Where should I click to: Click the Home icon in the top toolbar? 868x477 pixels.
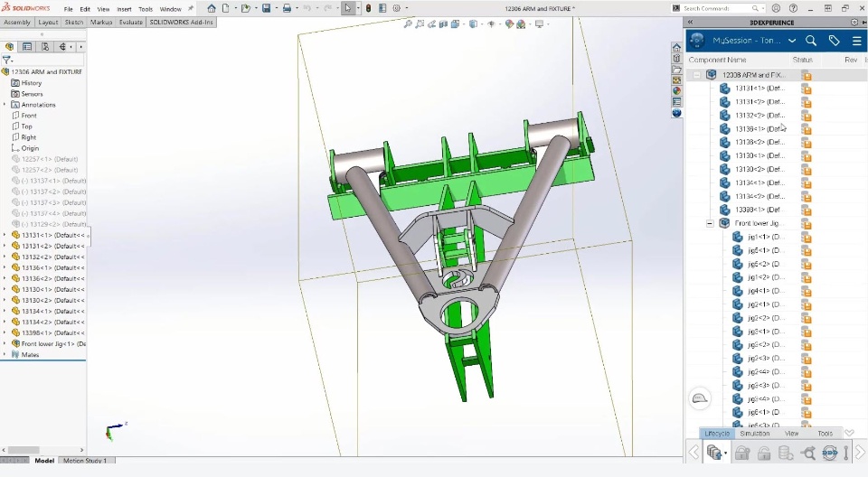point(212,8)
